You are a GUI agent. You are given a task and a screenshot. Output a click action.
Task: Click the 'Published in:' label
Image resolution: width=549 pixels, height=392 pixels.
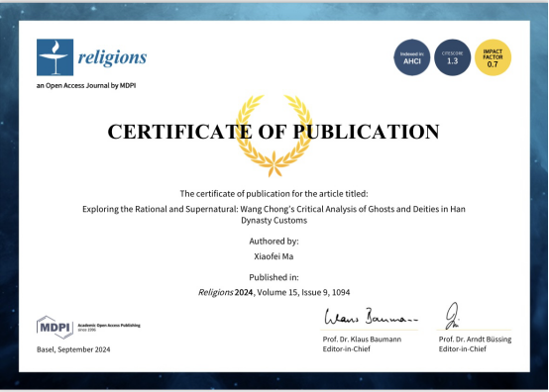tap(274, 277)
